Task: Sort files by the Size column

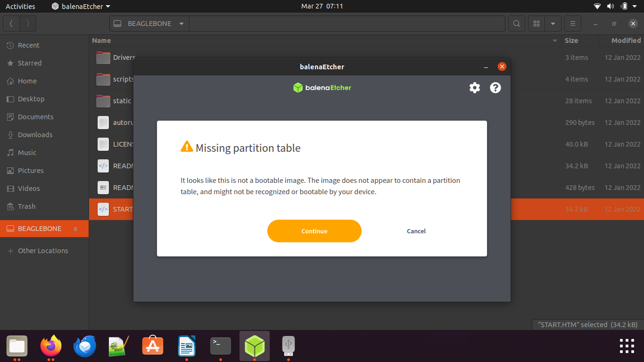Action: [571, 41]
